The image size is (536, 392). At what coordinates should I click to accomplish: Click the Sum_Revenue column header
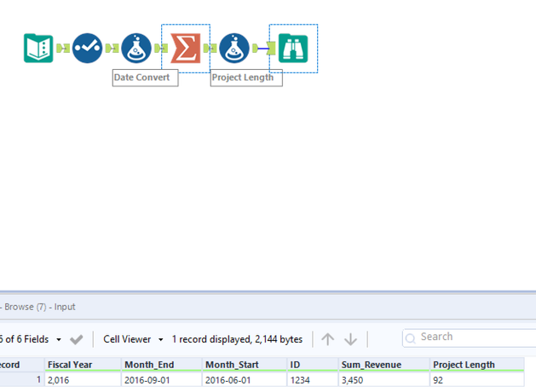383,365
